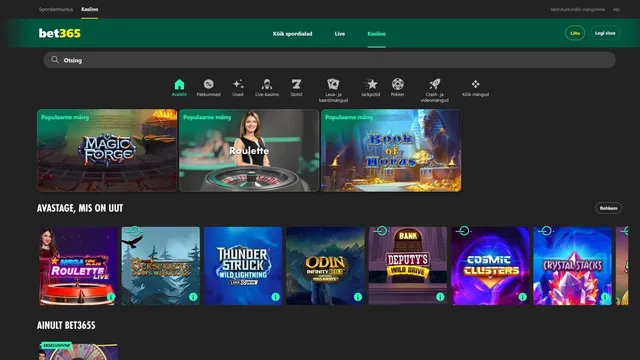Open the exclusive game tile under Ainult bet365s
This screenshot has width=640, height=360.
[78, 351]
